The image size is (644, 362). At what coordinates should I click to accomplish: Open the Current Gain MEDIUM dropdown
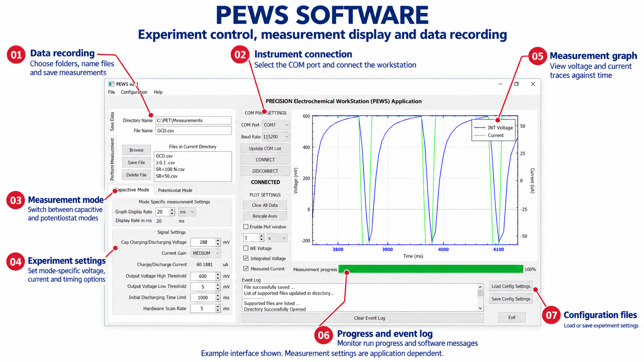pyautogui.click(x=206, y=253)
